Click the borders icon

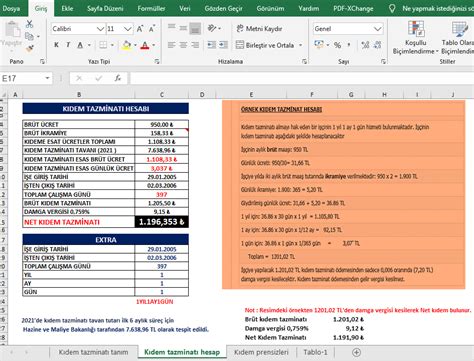[x=103, y=45]
